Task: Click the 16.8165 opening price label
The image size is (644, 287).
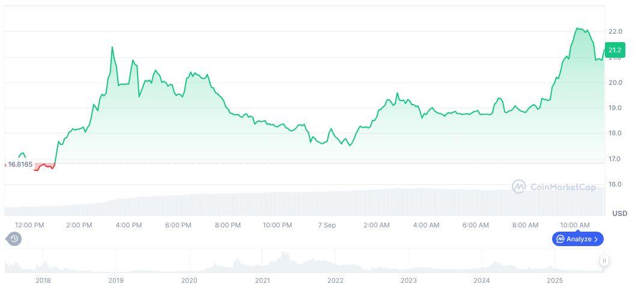Action: pos(20,164)
